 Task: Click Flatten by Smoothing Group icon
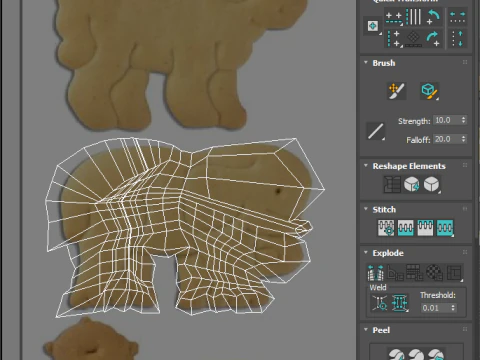(414, 273)
